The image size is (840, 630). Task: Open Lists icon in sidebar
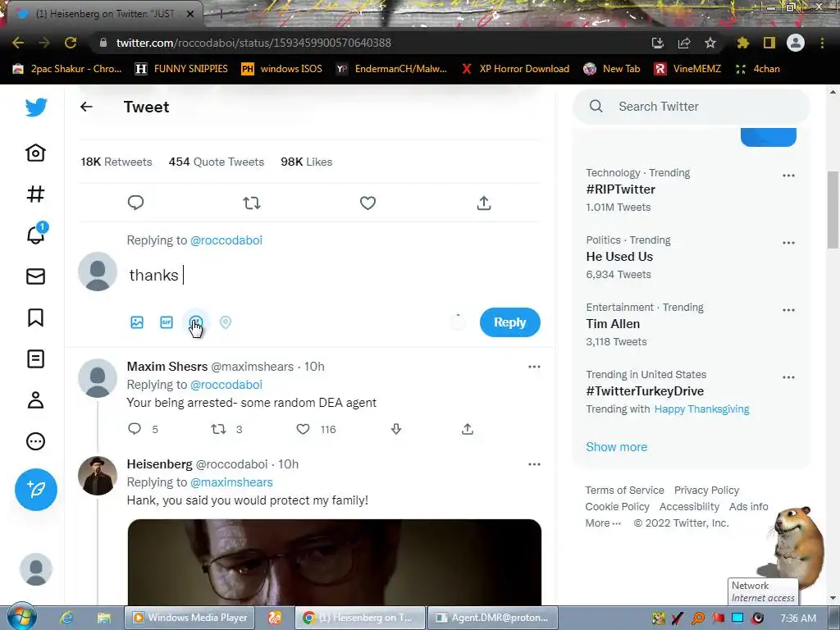pyautogui.click(x=36, y=359)
